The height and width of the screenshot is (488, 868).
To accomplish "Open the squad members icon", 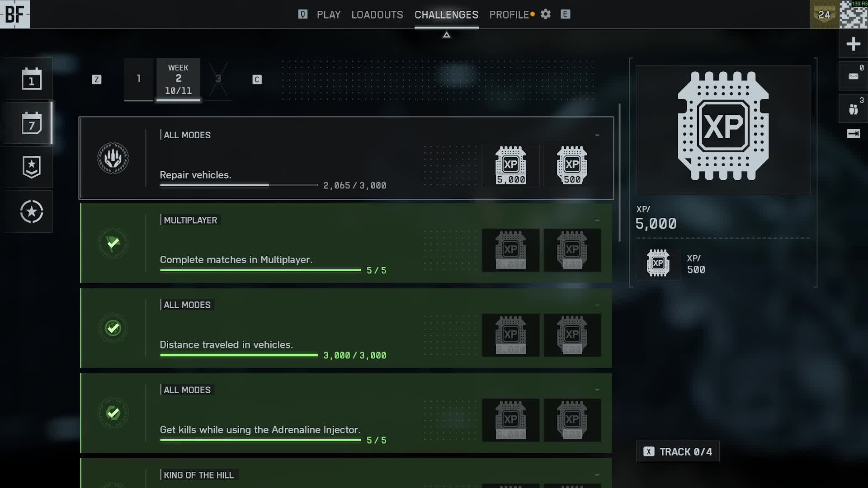I will 853,109.
